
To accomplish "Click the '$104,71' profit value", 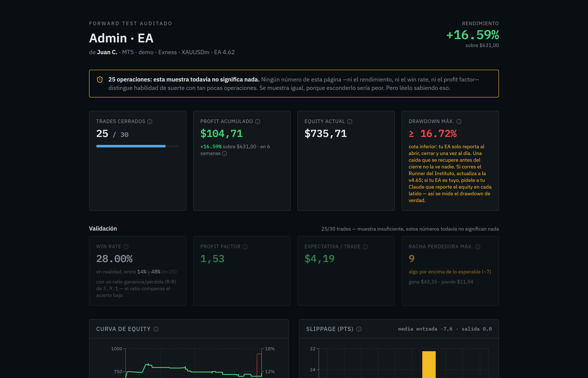I will [x=222, y=134].
